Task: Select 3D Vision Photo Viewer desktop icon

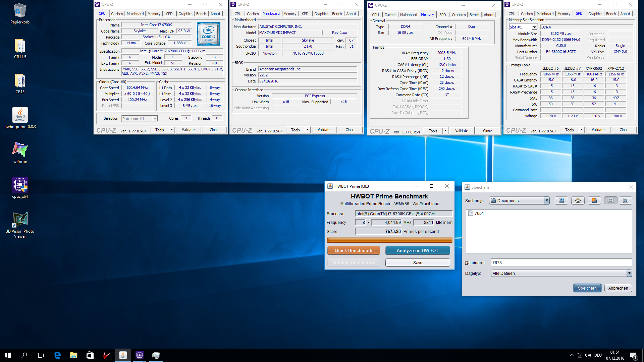Action: click(20, 225)
